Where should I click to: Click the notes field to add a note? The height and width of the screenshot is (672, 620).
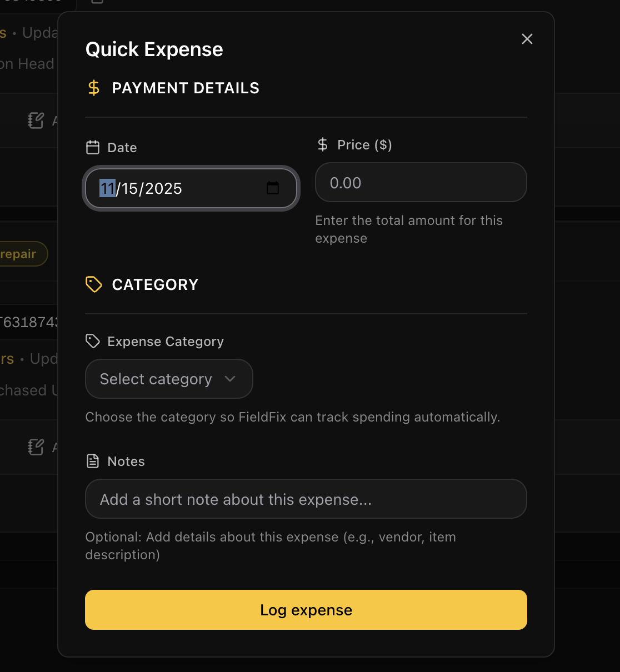click(x=306, y=499)
